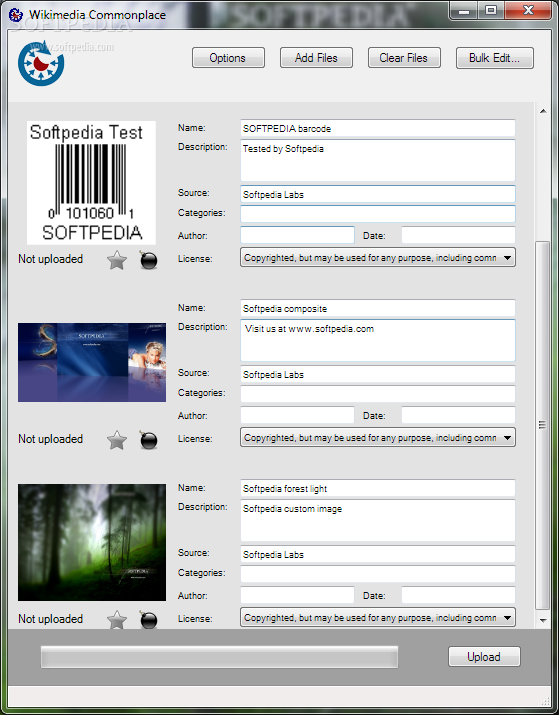Image resolution: width=559 pixels, height=715 pixels.
Task: Open the Options dialog
Action: pos(228,58)
